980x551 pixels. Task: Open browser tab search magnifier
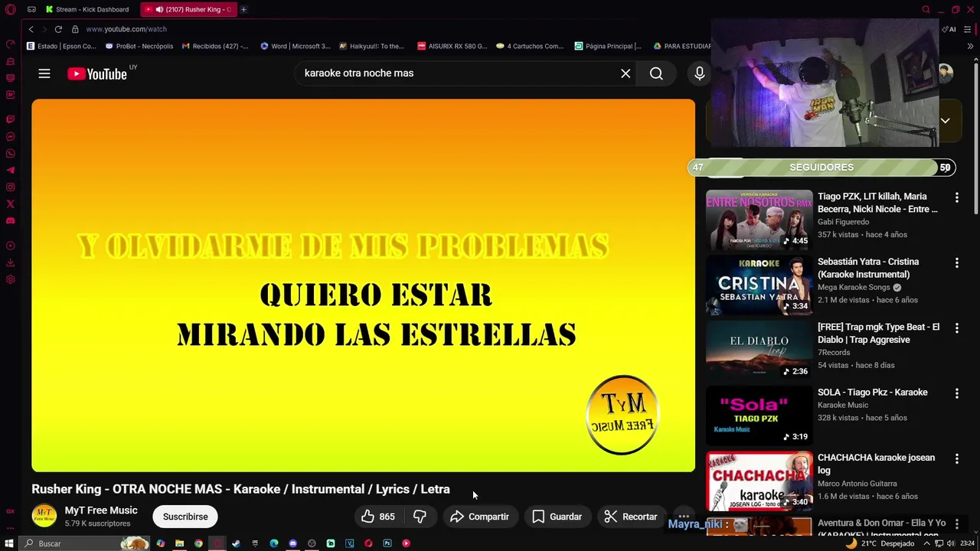pyautogui.click(x=926, y=9)
